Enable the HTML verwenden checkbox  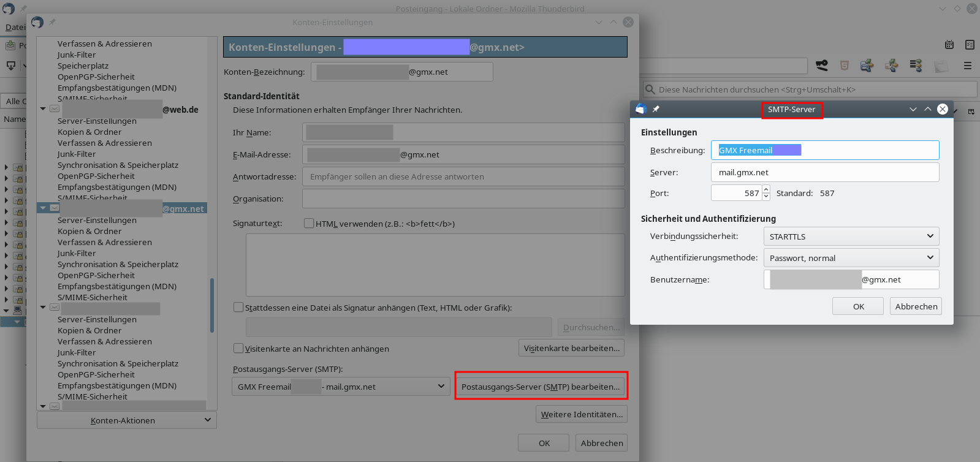[x=309, y=223]
